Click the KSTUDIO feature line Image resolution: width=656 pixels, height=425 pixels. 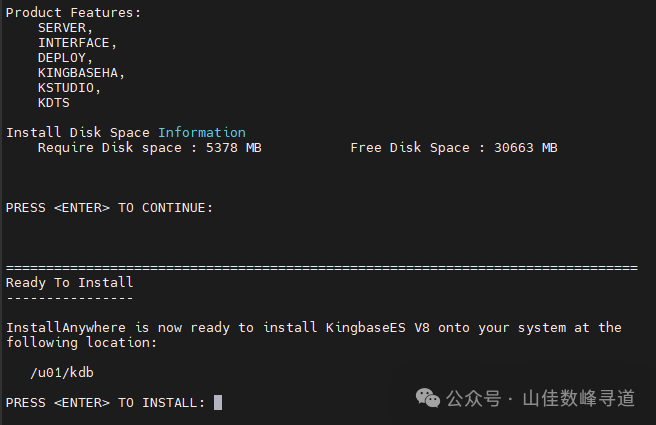[70, 88]
